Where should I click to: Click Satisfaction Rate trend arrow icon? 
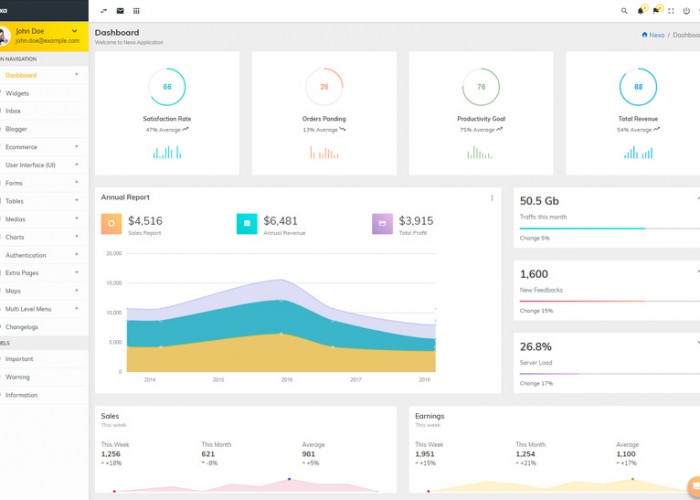(x=186, y=129)
